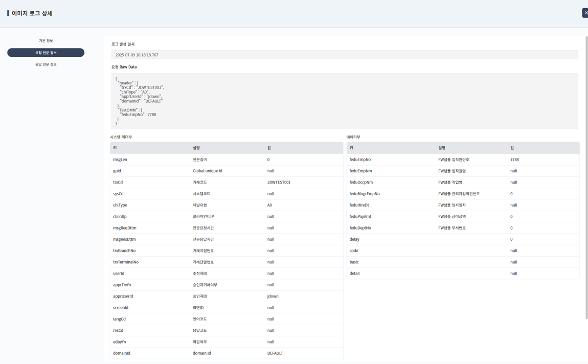Click the detail row key
This screenshot has width=588, height=364.
point(354,274)
